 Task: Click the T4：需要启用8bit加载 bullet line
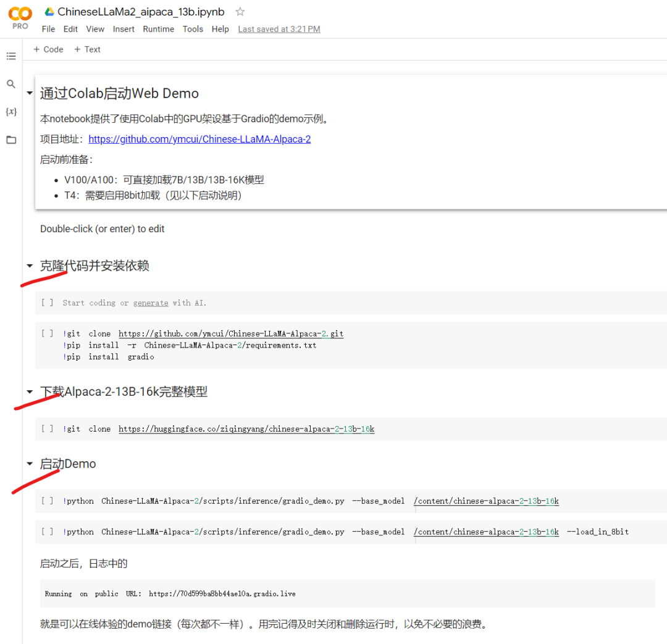tap(153, 195)
